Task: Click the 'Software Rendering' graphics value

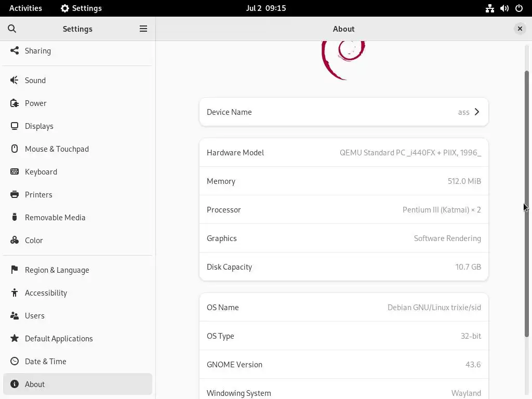Action: (x=447, y=238)
